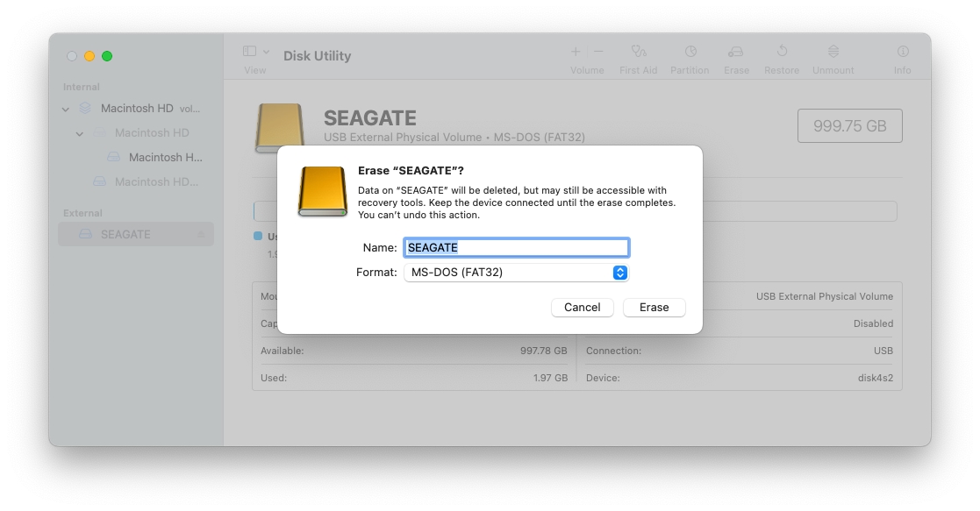The image size is (980, 511).
Task: Open the Format dropdown showing MS-DOS (FAT32)
Action: pyautogui.click(x=516, y=273)
